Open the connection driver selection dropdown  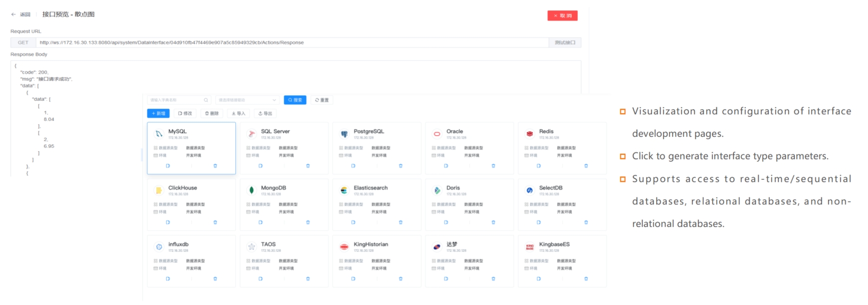coord(247,100)
